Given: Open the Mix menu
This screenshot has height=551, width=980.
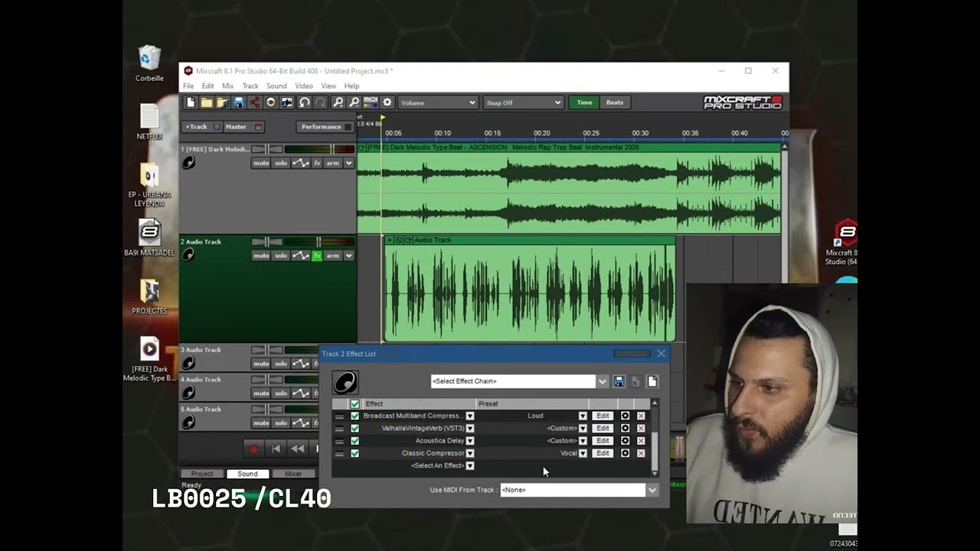Looking at the screenshot, I should pos(228,86).
